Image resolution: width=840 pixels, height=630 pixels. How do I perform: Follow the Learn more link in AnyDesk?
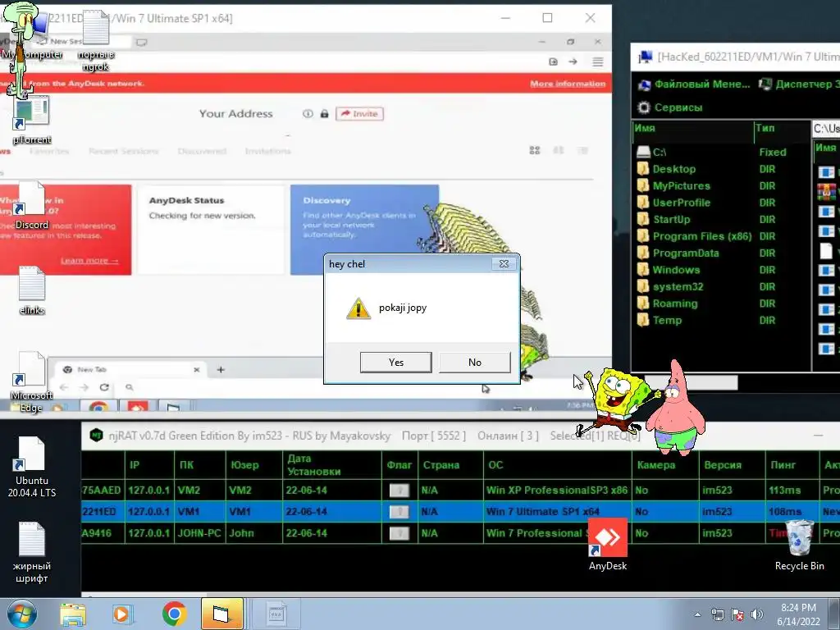[89, 260]
